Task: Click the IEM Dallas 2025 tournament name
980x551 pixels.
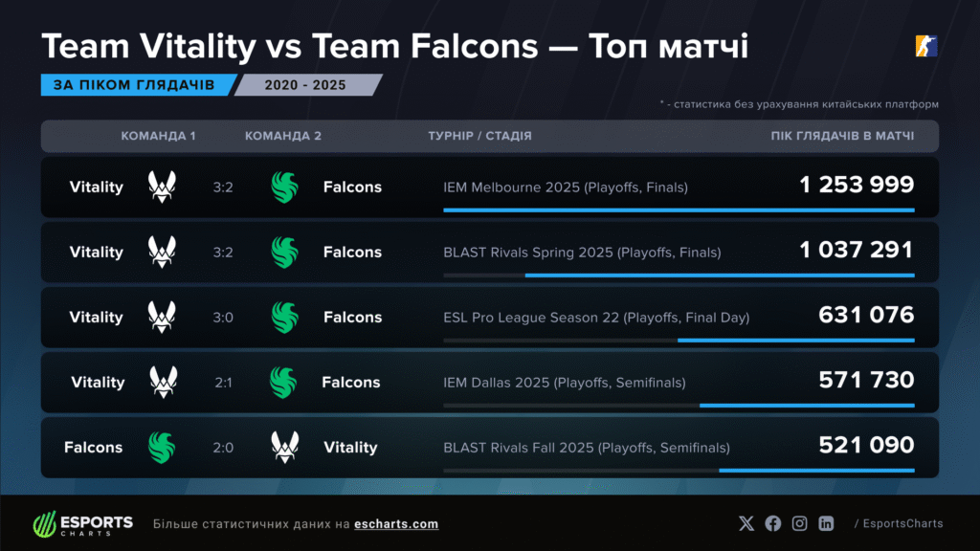Action: pos(565,383)
